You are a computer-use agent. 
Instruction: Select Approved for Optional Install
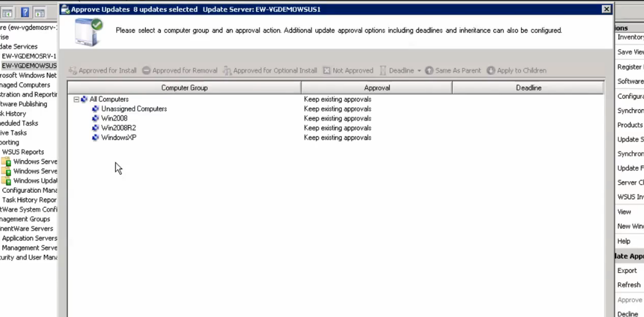[270, 70]
